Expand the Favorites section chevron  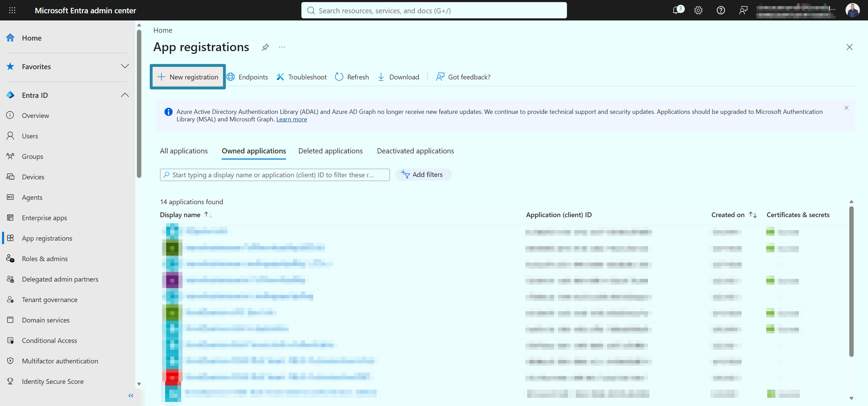tap(125, 66)
